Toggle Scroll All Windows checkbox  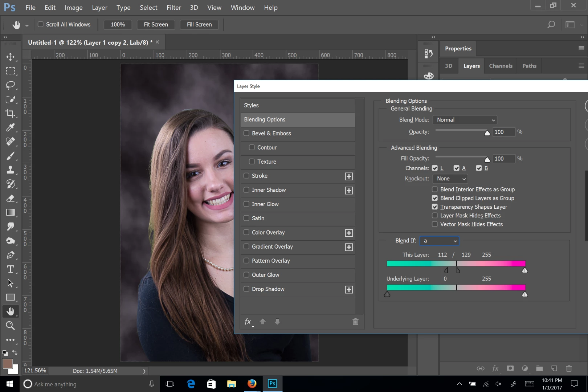(41, 24)
